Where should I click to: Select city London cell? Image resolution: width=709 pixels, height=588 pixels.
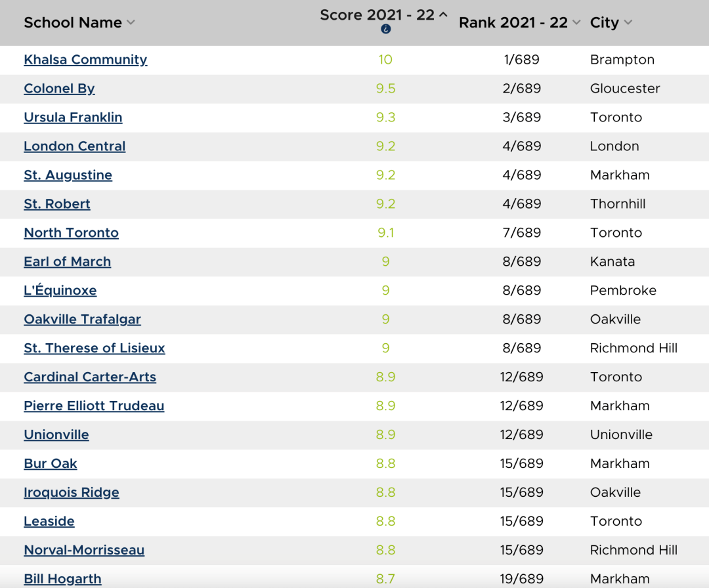(614, 146)
